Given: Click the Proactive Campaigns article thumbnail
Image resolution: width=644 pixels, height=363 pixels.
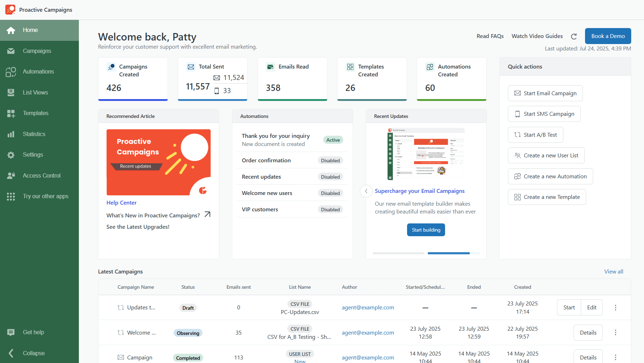Looking at the screenshot, I should 158,162.
